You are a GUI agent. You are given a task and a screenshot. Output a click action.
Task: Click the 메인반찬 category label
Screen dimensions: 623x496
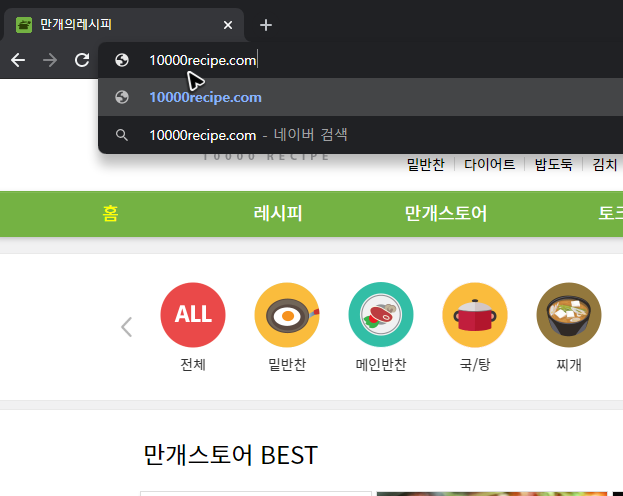click(381, 364)
